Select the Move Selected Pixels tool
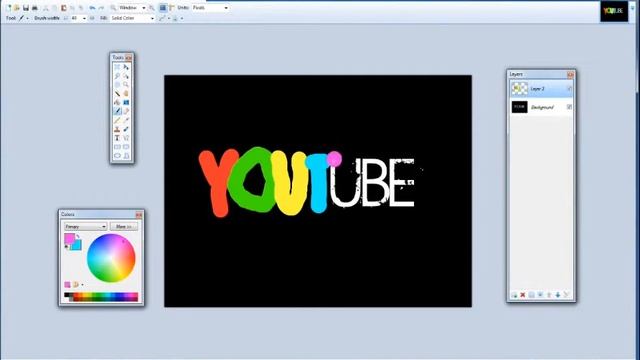Image resolution: width=640 pixels, height=360 pixels. tap(126, 67)
